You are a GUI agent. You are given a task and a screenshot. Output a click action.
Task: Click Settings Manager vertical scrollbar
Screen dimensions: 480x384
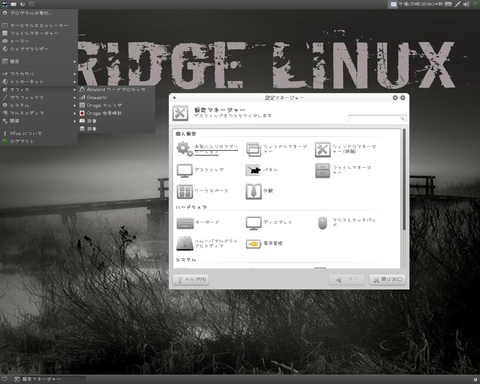[404, 179]
